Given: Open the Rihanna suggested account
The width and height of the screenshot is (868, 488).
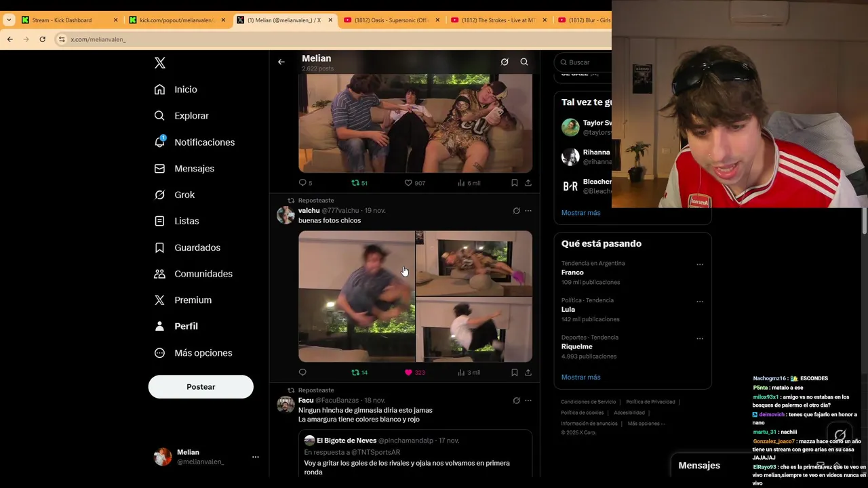Looking at the screenshot, I should pos(587,157).
